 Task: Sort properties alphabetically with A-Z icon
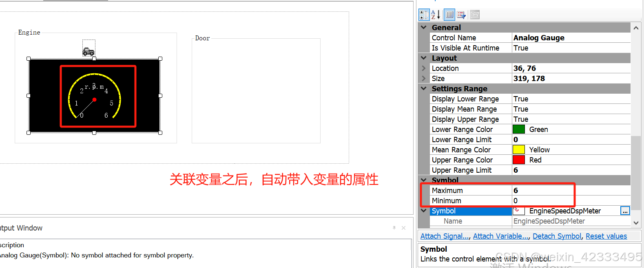tap(436, 15)
